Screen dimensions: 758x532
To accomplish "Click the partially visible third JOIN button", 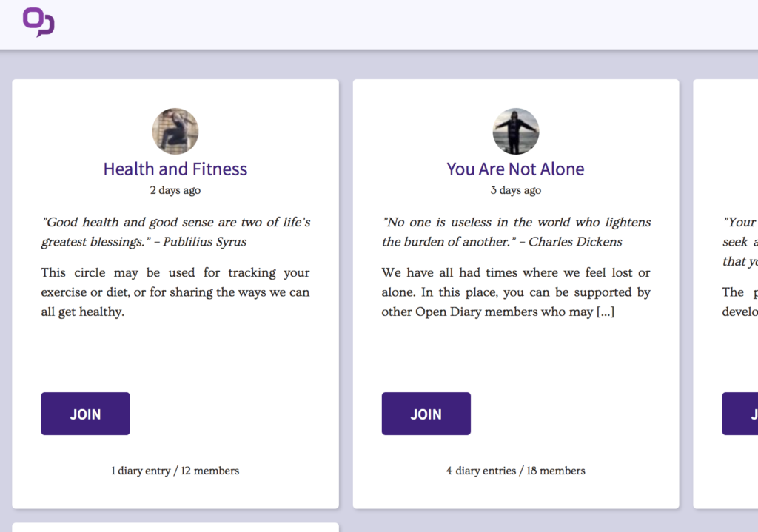I will pyautogui.click(x=740, y=414).
